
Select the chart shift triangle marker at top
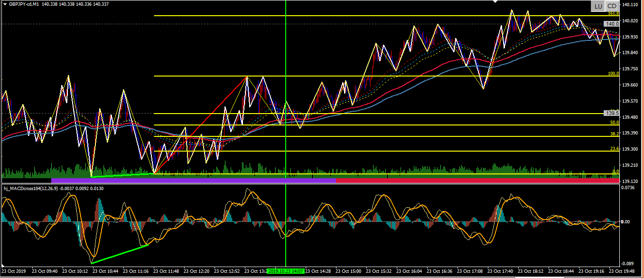point(496,2)
